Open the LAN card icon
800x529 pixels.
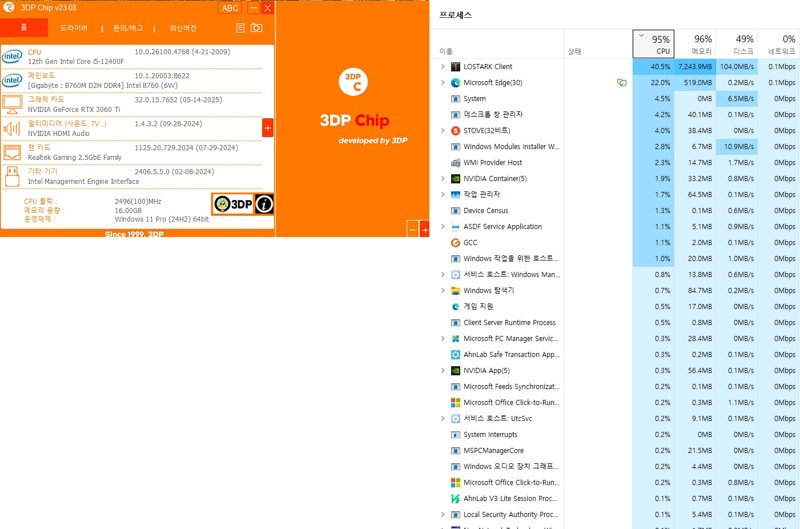pyautogui.click(x=12, y=153)
